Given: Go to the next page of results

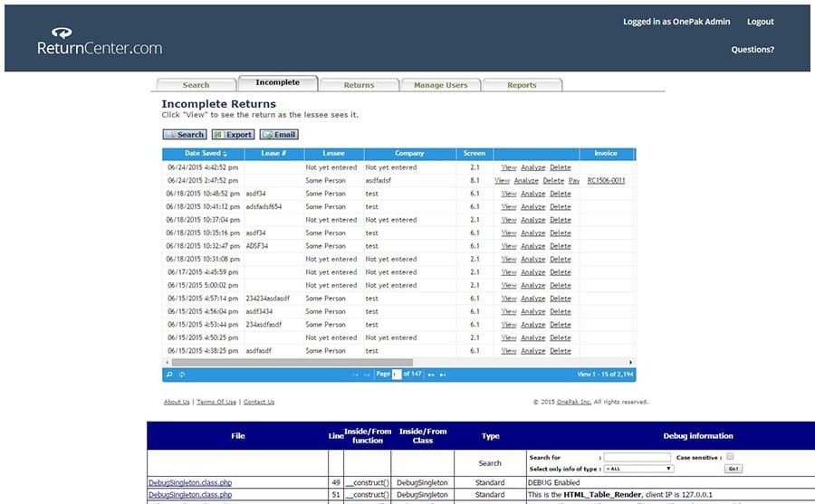Looking at the screenshot, I should (x=431, y=375).
